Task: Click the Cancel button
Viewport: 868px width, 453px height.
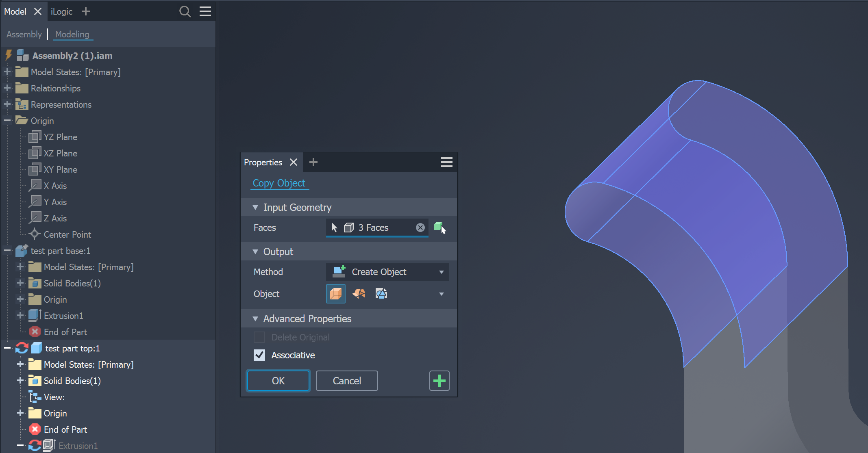Action: [x=347, y=381]
